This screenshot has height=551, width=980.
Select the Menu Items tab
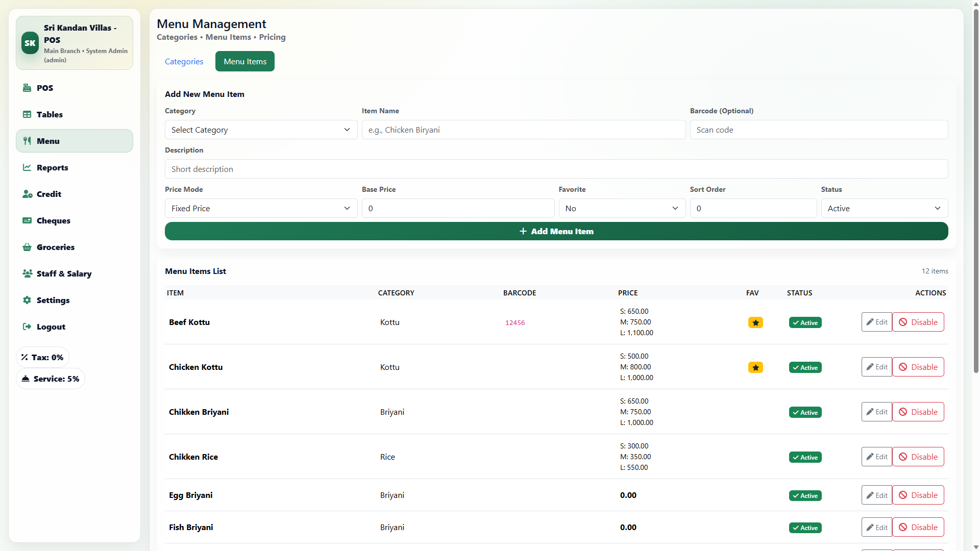click(x=245, y=61)
